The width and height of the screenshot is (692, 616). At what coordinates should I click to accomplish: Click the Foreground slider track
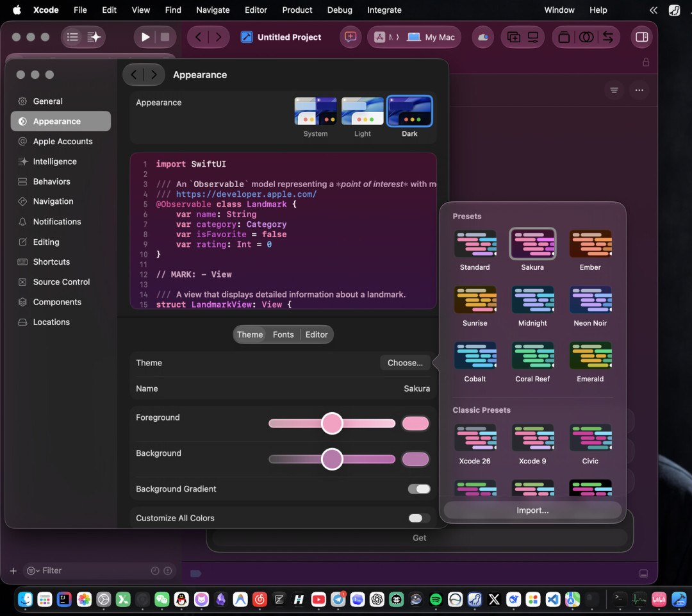click(332, 424)
